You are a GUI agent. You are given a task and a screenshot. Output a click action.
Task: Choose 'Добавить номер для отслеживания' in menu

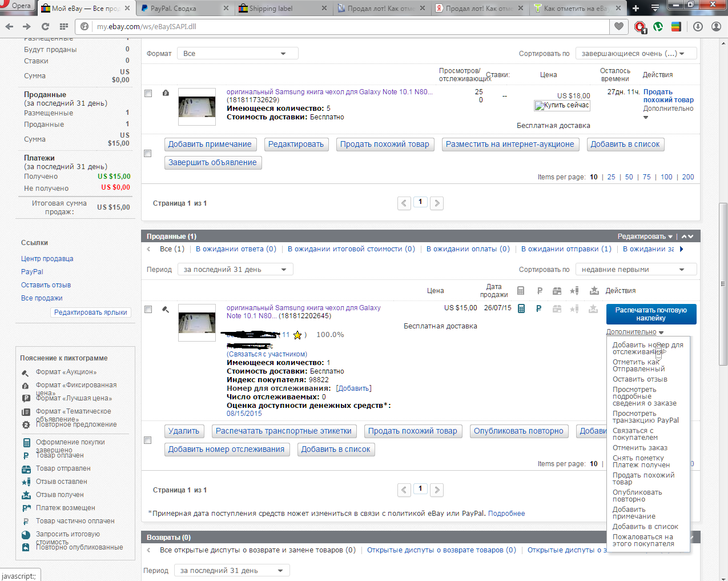pos(647,348)
